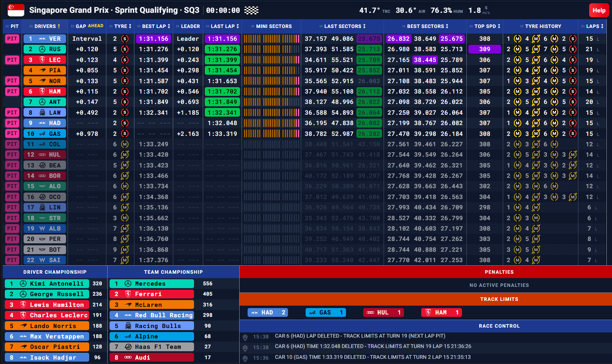Click VER purple best lap 1:31.156
This screenshot has height=364, width=612.
(x=154, y=39)
